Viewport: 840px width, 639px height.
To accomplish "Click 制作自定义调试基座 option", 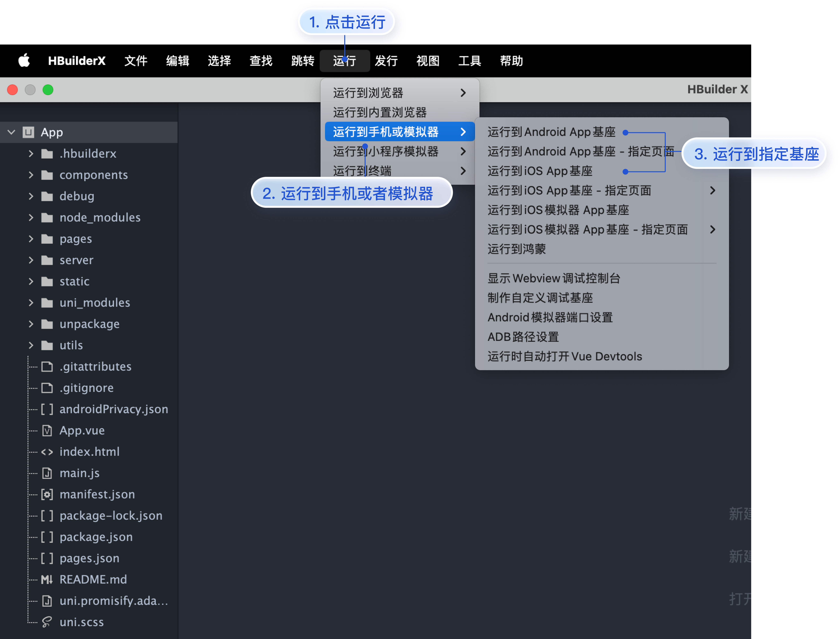I will 540,298.
